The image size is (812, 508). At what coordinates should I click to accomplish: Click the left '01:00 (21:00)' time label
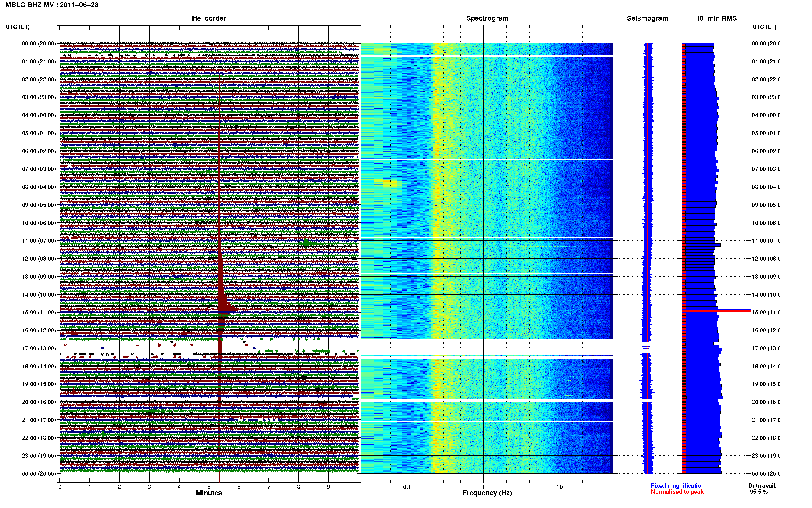pos(39,61)
